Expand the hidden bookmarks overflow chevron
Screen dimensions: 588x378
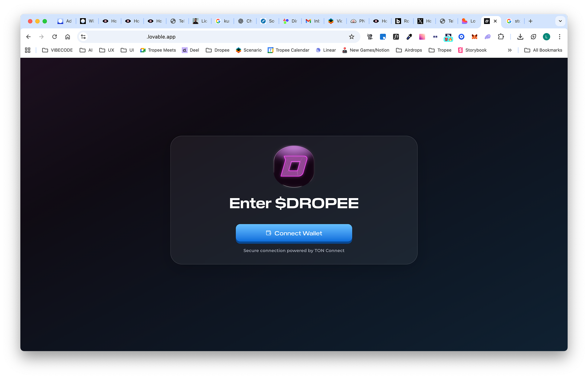510,50
